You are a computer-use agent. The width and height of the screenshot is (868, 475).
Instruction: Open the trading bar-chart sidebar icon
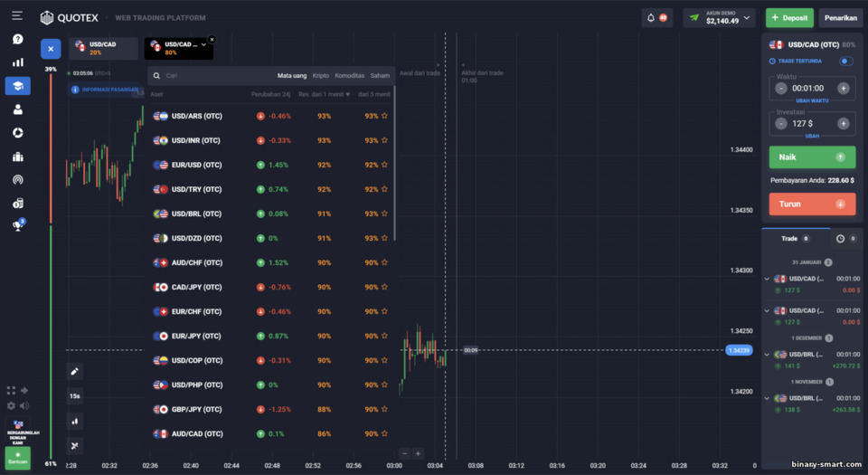(18, 62)
